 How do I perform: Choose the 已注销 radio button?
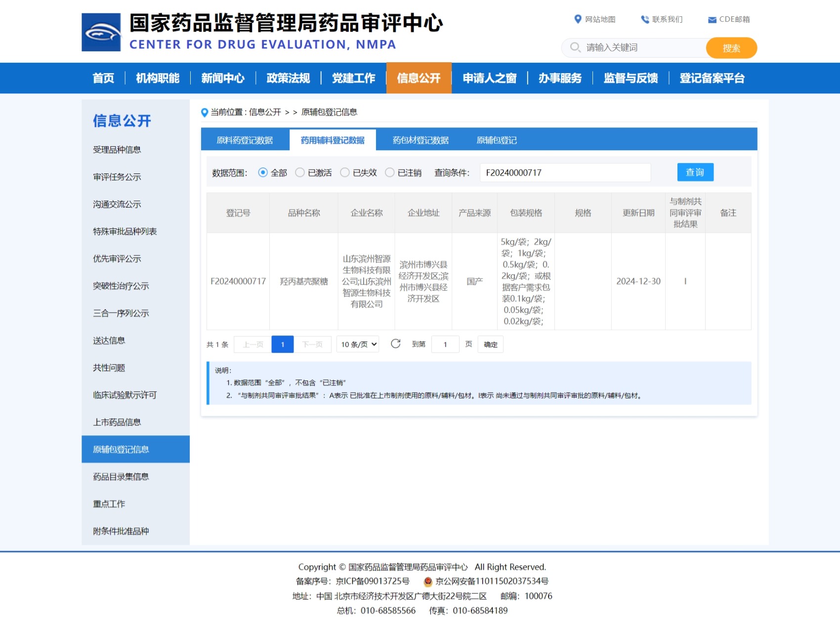[390, 172]
